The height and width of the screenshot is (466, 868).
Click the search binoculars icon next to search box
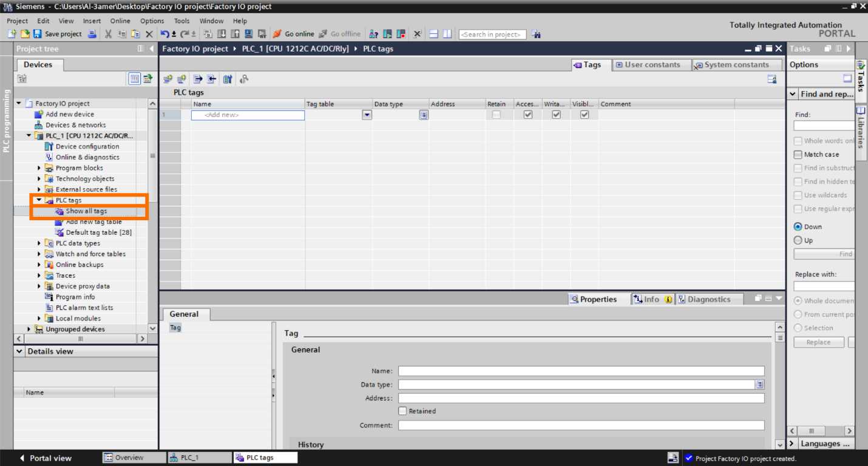click(537, 34)
